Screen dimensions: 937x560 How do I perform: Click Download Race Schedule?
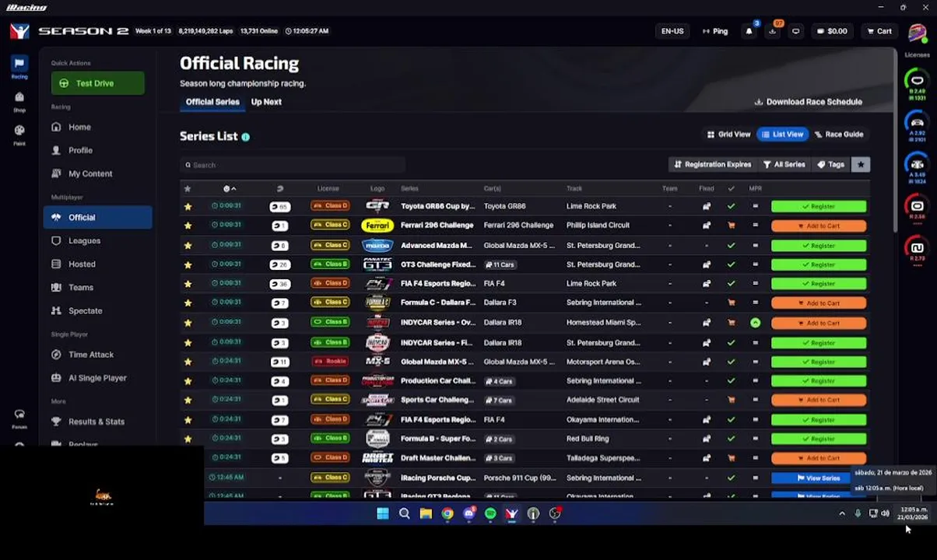coord(808,102)
